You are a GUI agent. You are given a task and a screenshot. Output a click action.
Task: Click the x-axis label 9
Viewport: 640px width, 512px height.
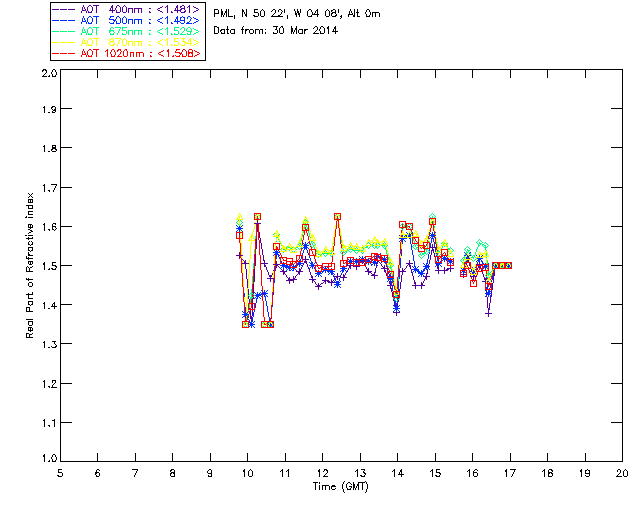point(210,473)
